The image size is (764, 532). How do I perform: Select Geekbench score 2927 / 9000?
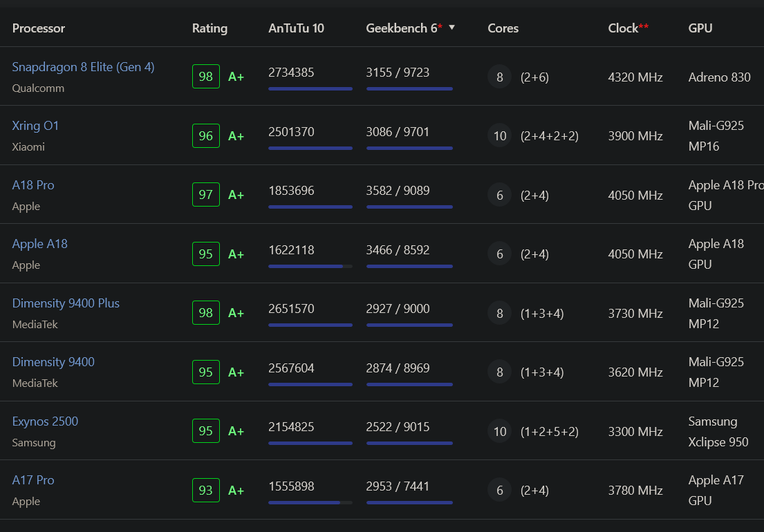(x=398, y=309)
